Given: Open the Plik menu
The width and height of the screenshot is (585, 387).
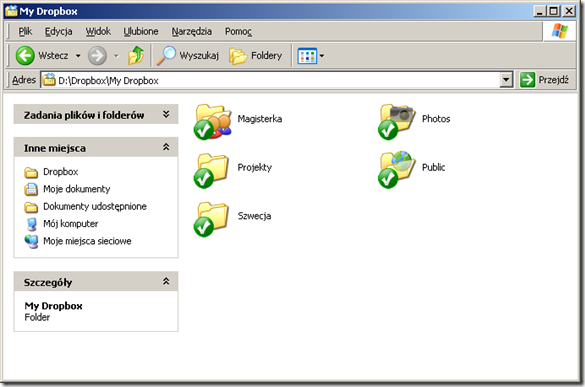Looking at the screenshot, I should tap(25, 31).
